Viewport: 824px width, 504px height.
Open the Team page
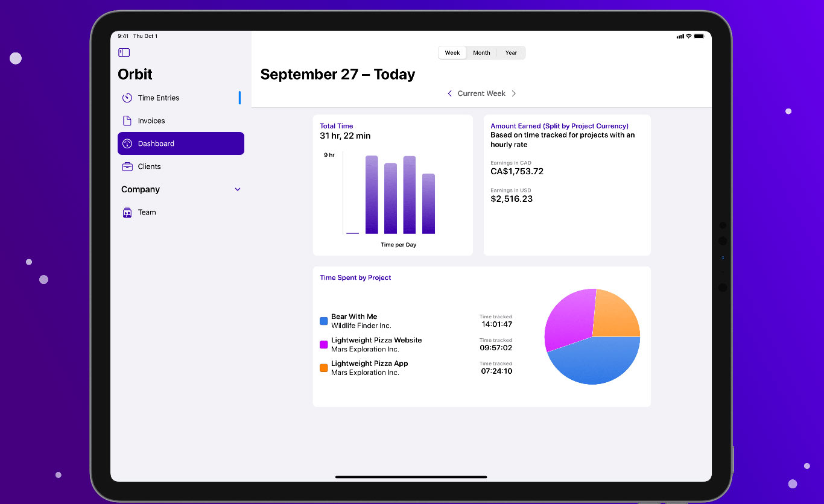click(x=181, y=212)
